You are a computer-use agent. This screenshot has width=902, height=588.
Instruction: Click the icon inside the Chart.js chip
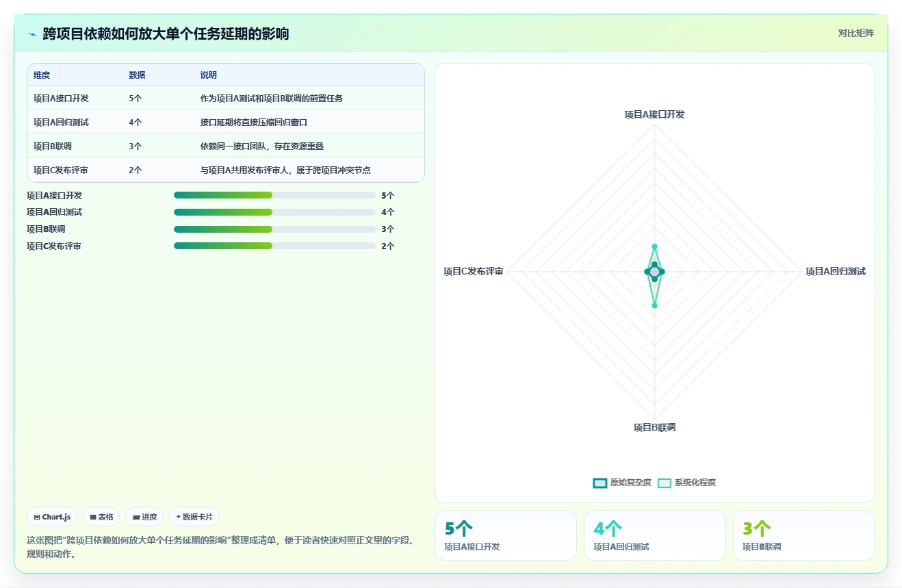37,517
